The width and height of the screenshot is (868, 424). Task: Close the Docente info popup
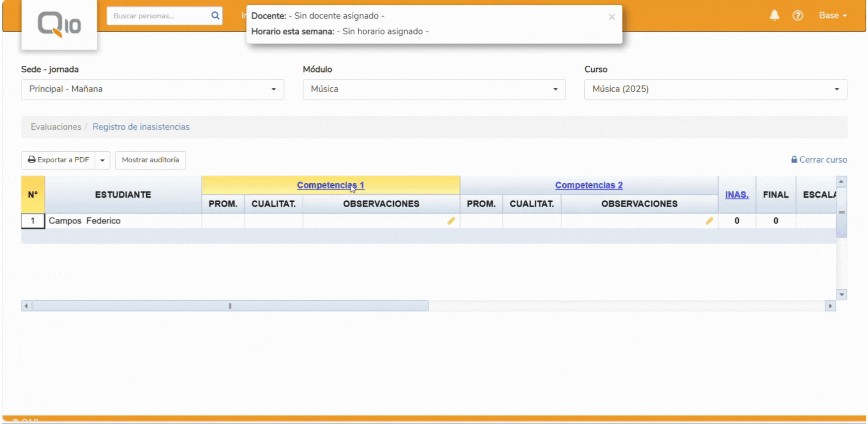[612, 17]
